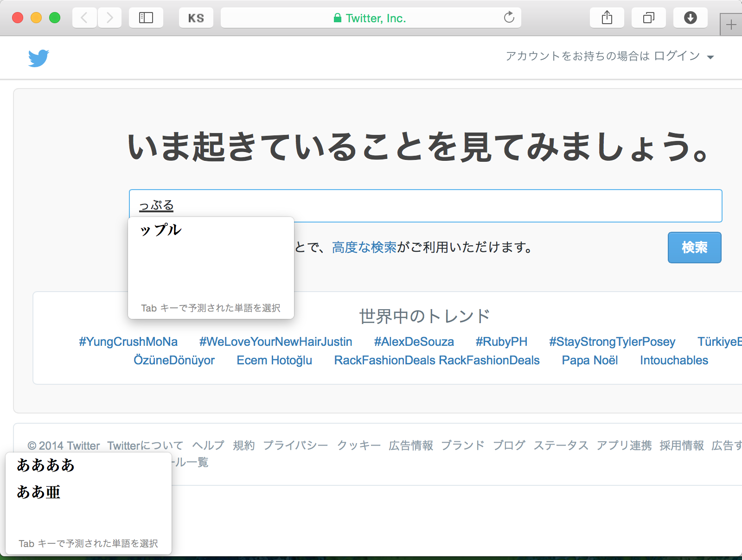
Task: Open the 高度な検索 link
Action: point(364,248)
